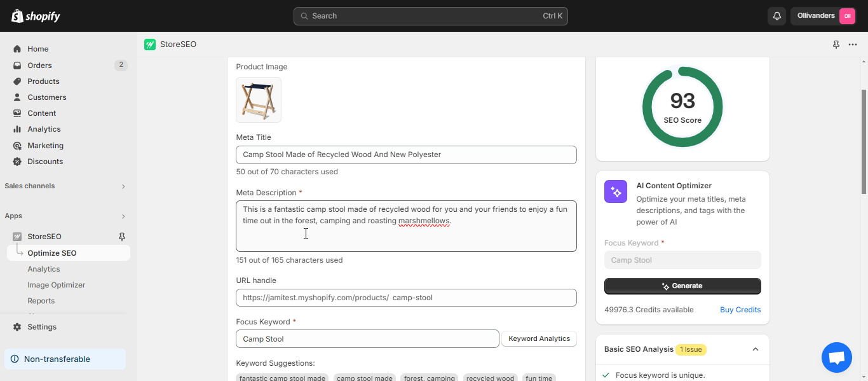Image resolution: width=868 pixels, height=381 pixels.
Task: Open the notifications bell
Action: pyautogui.click(x=776, y=16)
